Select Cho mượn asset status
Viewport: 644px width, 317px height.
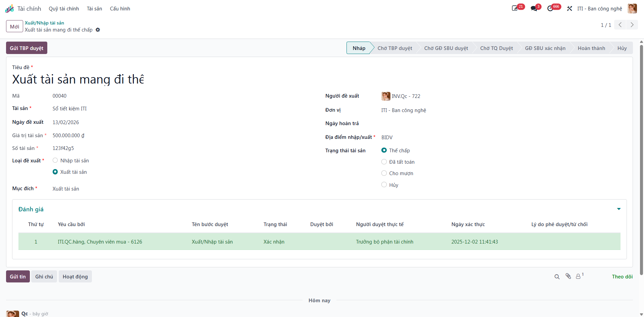(384, 173)
